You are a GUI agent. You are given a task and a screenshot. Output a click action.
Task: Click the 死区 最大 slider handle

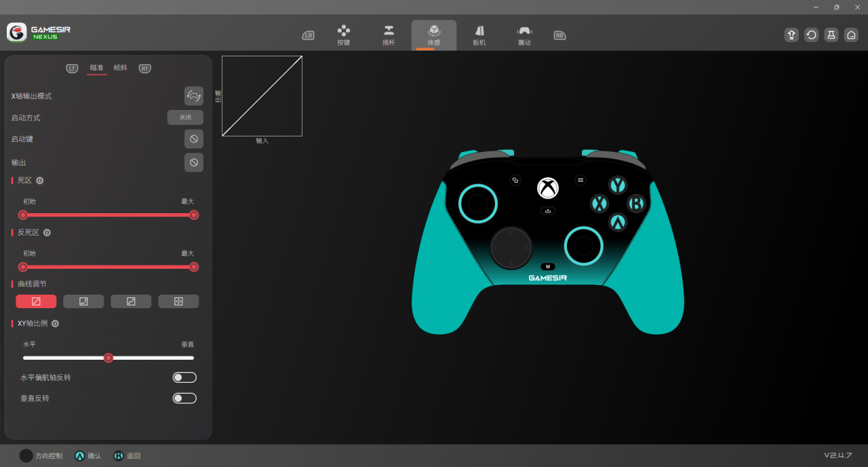point(194,215)
